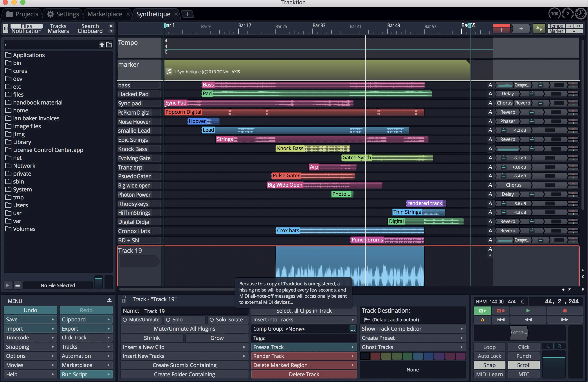Click the red add-clip plus button

(501, 29)
